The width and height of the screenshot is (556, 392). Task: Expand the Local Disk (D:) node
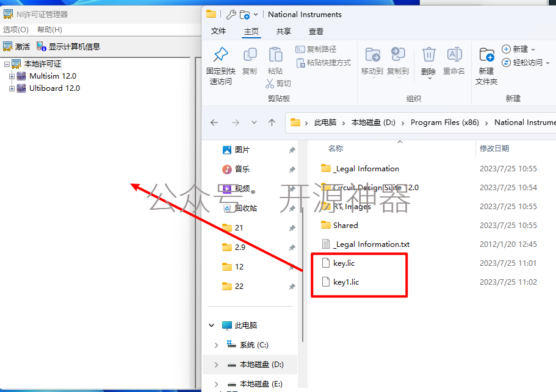216,365
